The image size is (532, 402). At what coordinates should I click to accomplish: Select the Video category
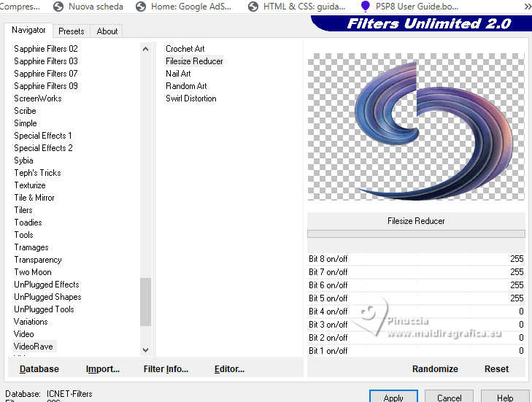pos(24,334)
